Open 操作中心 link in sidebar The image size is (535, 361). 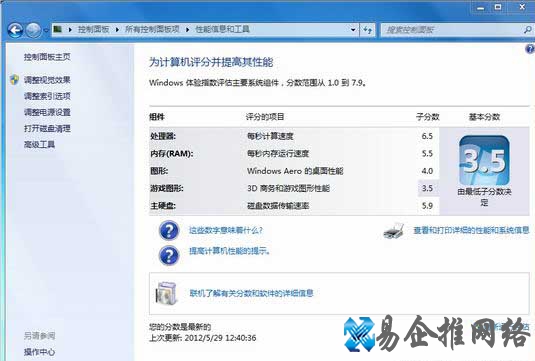39,352
